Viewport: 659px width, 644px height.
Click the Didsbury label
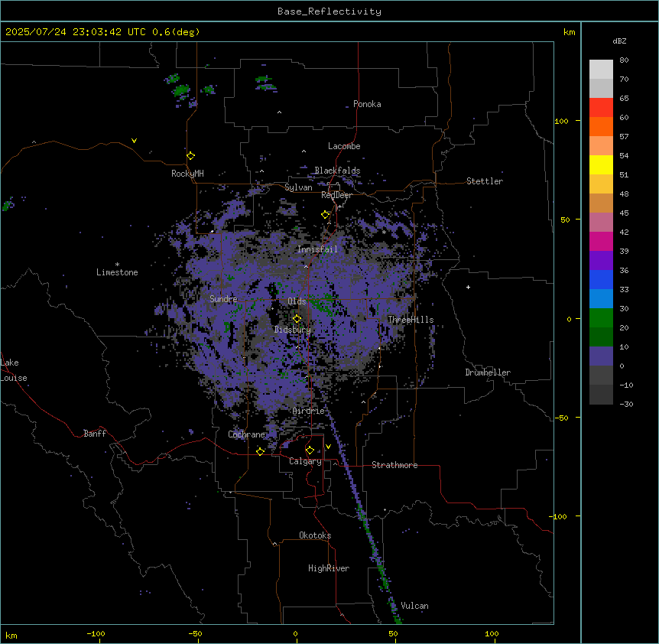[x=293, y=330]
